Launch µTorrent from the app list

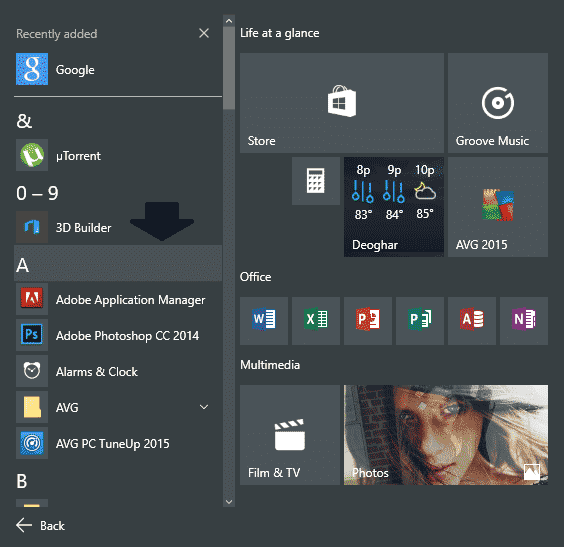tap(118, 155)
